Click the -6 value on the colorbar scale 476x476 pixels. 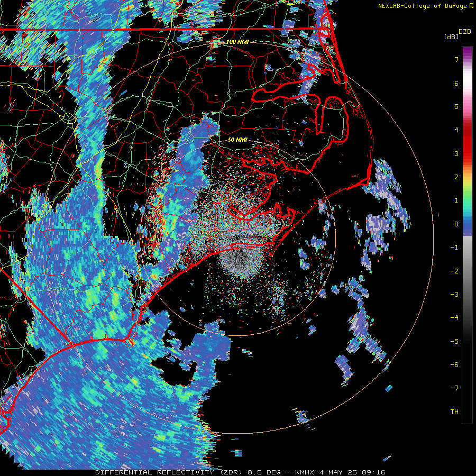(x=454, y=365)
